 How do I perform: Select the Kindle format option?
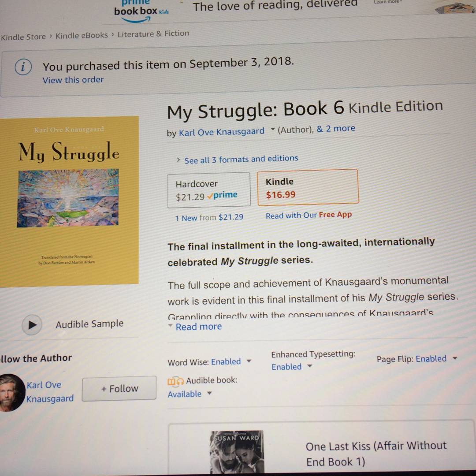(308, 187)
